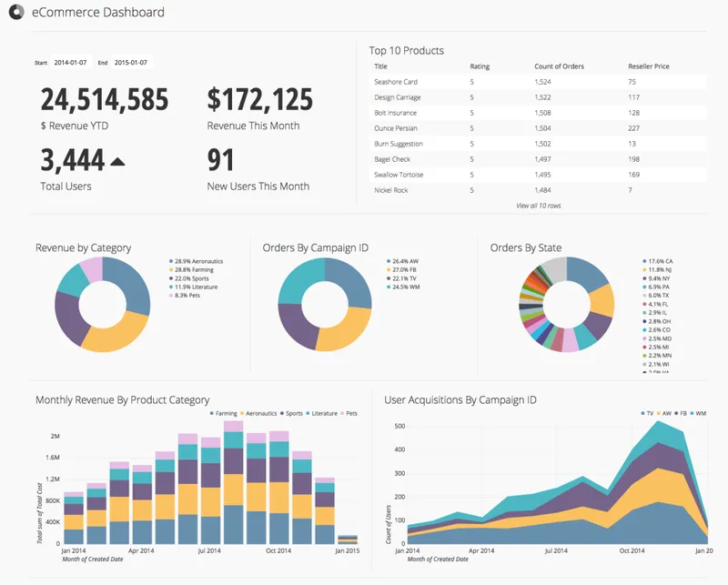Click the eCommerce Dashboard logo icon

point(16,12)
